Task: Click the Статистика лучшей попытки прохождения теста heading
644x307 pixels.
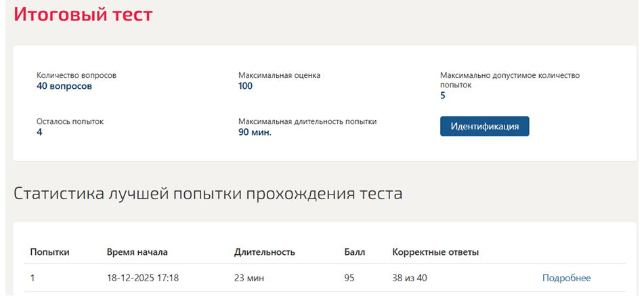Action: point(208,194)
